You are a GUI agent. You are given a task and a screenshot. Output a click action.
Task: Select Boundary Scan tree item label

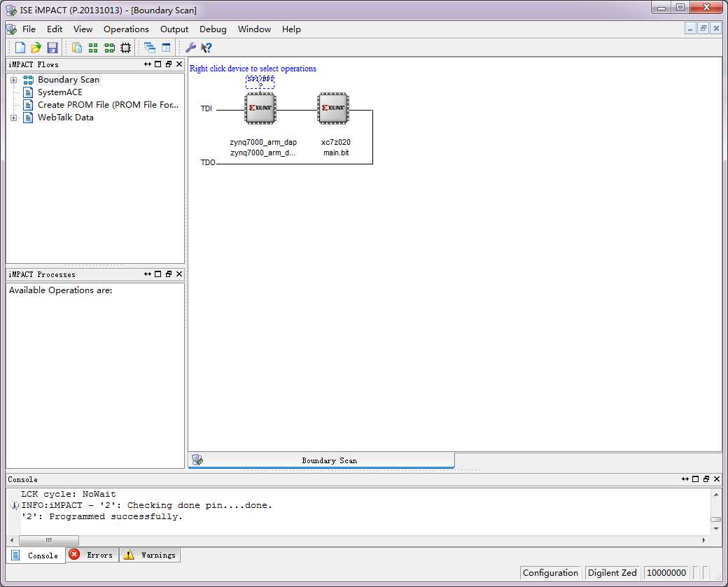tap(69, 80)
